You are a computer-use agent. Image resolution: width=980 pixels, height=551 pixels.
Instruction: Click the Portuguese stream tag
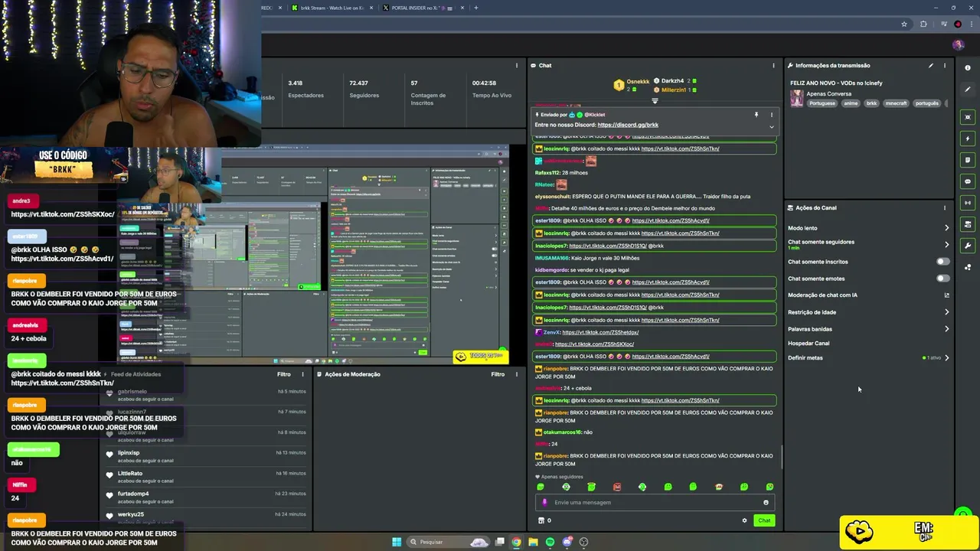(822, 103)
